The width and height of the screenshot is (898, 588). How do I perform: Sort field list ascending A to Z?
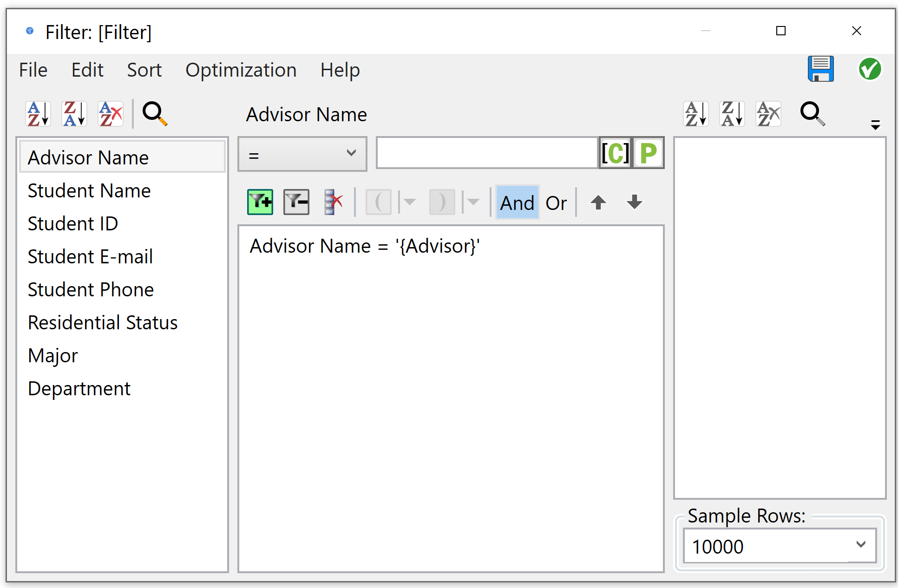point(38,114)
